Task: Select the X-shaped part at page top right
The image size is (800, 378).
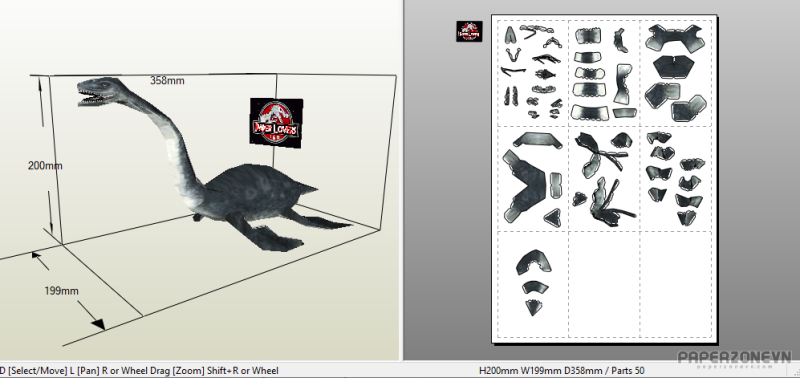Action: (x=674, y=38)
